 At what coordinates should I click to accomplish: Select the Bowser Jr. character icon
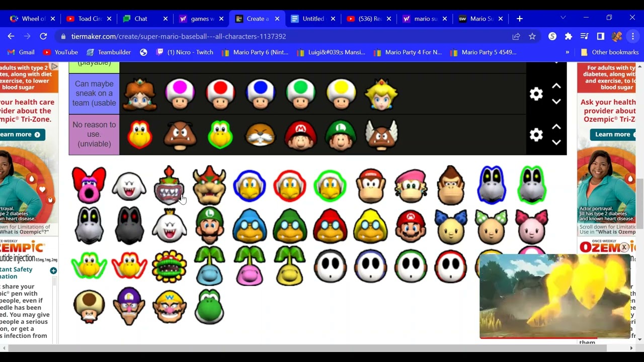(170, 185)
